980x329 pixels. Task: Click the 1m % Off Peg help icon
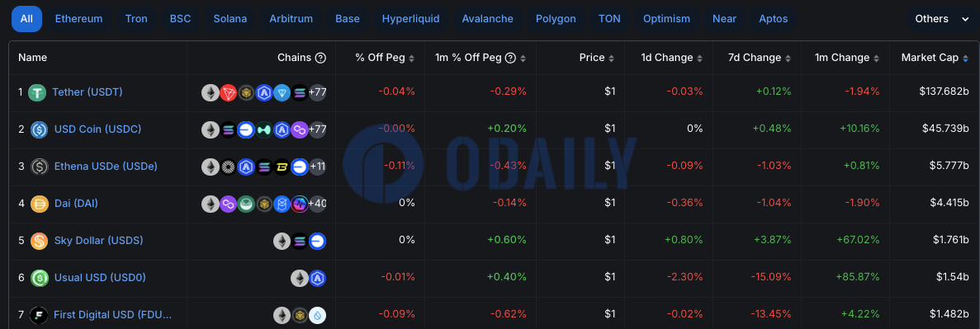(x=510, y=58)
